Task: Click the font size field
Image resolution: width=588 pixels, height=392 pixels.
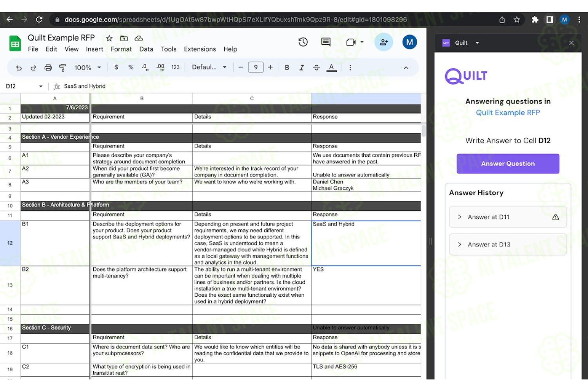Action: coord(256,67)
